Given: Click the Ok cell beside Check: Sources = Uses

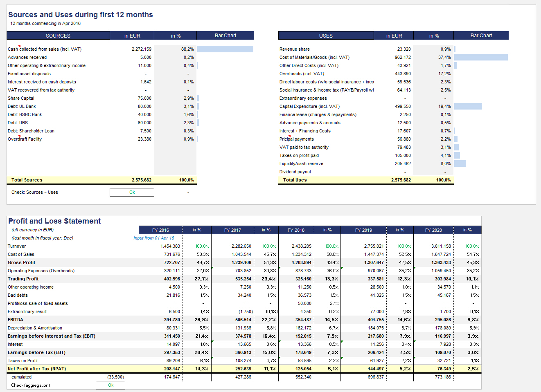Looking at the screenshot, I should click(132, 192).
